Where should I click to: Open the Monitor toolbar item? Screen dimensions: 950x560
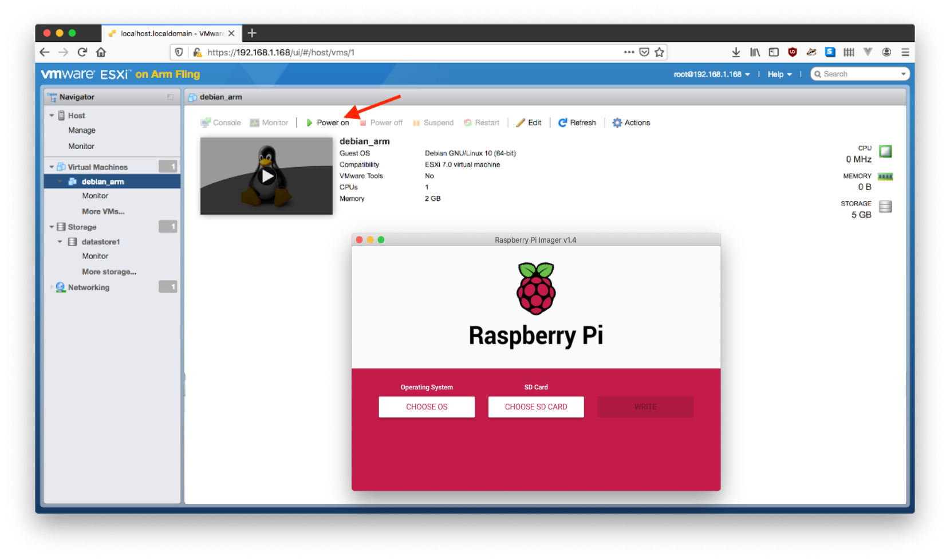pyautogui.click(x=269, y=123)
